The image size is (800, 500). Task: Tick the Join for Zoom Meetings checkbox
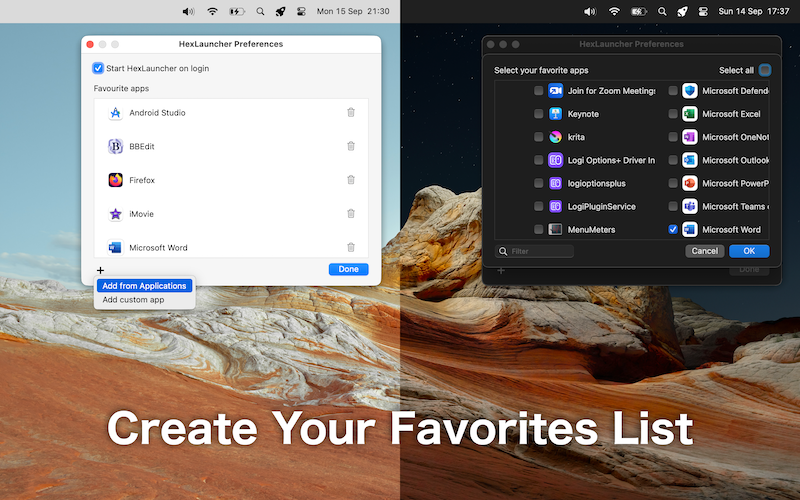point(539,91)
